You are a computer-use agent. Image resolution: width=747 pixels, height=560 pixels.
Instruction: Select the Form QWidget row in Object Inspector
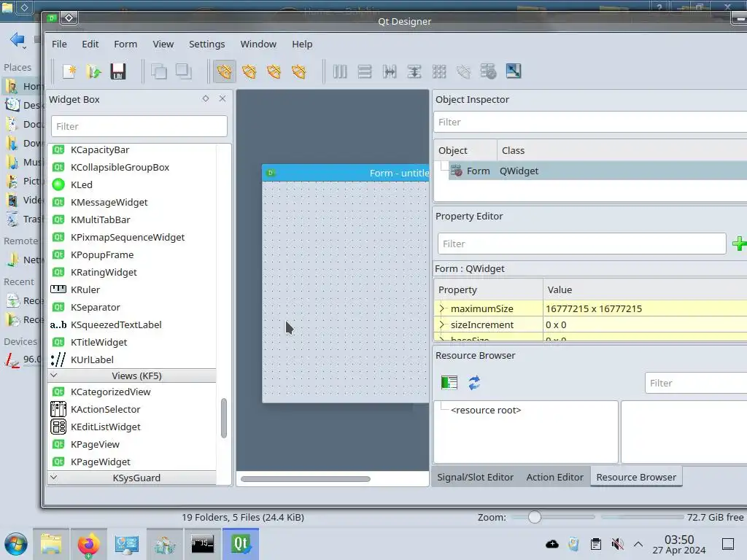(x=598, y=171)
